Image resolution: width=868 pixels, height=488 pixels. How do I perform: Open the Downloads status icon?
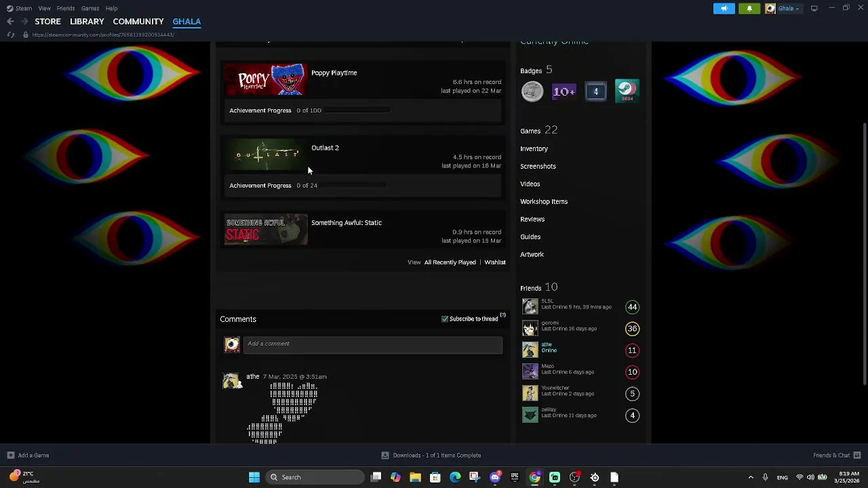pyautogui.click(x=385, y=455)
